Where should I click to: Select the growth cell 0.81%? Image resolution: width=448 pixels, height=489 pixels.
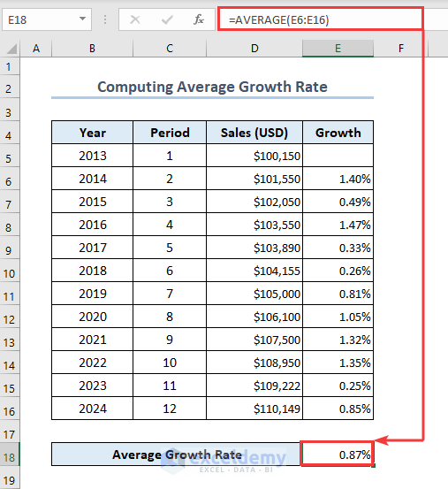pos(338,294)
